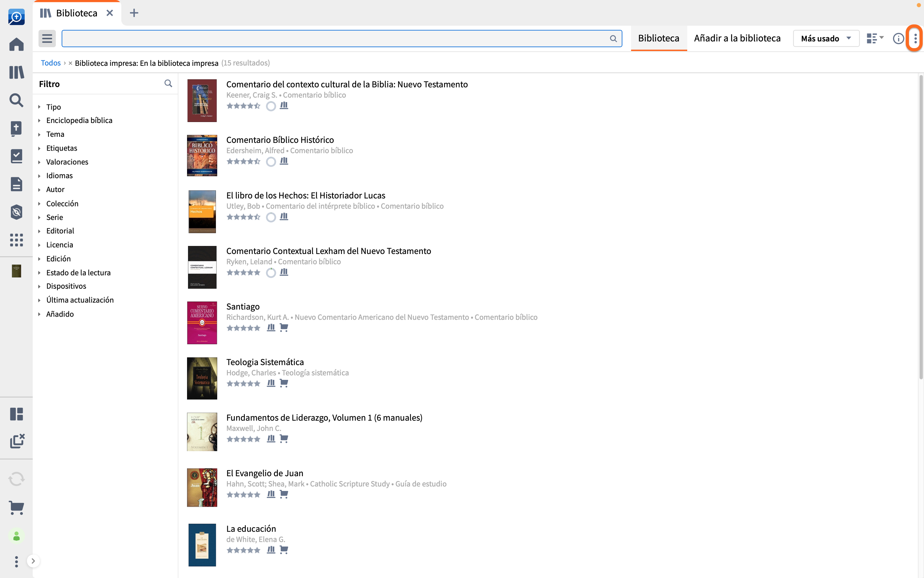Image resolution: width=924 pixels, height=578 pixels.
Task: Toggle reading status circle for Comentario Bíblico Histórico
Action: click(x=271, y=161)
